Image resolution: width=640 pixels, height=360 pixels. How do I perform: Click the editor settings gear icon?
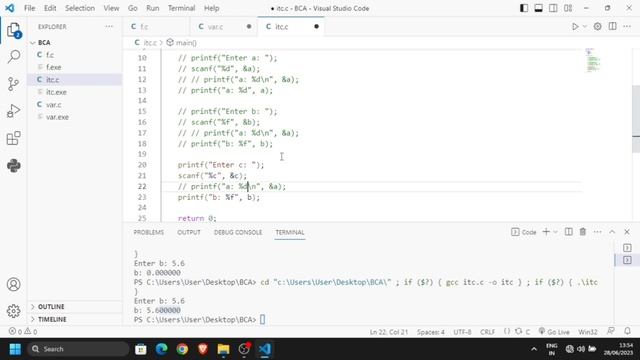pyautogui.click(x=598, y=27)
